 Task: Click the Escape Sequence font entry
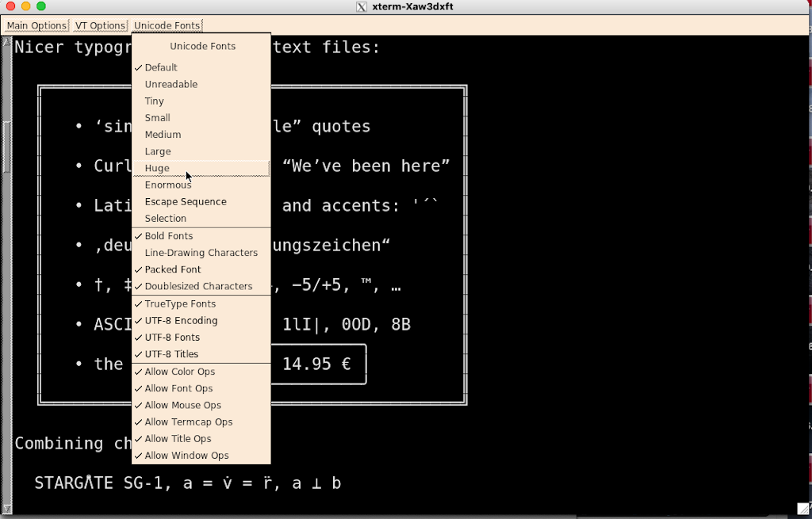[x=186, y=201]
